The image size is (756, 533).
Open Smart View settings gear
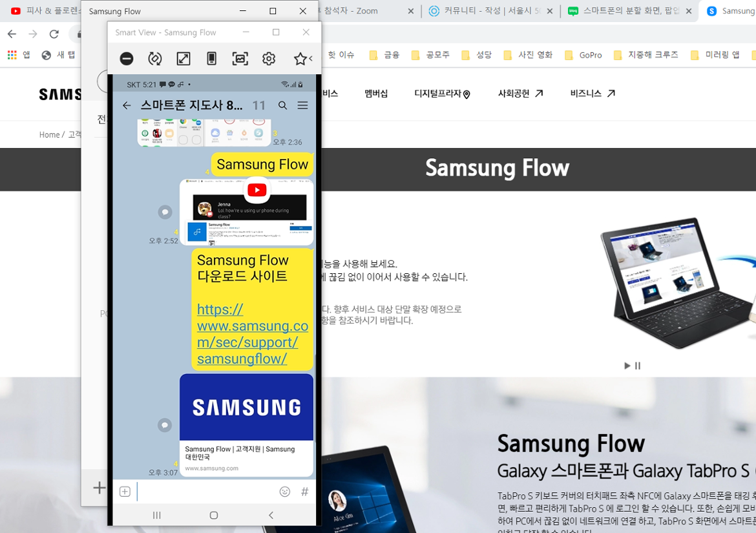(269, 59)
